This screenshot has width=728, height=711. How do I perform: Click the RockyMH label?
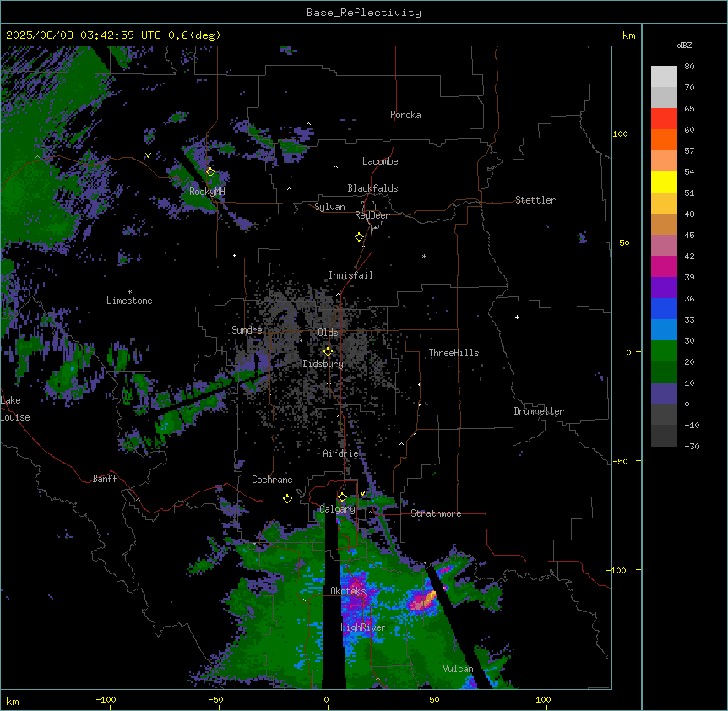click(207, 192)
